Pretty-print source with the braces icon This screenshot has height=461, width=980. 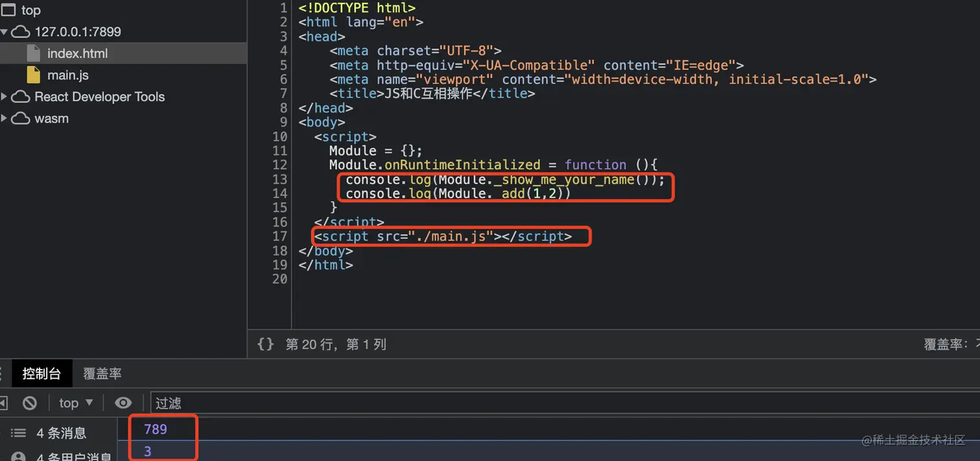click(266, 344)
